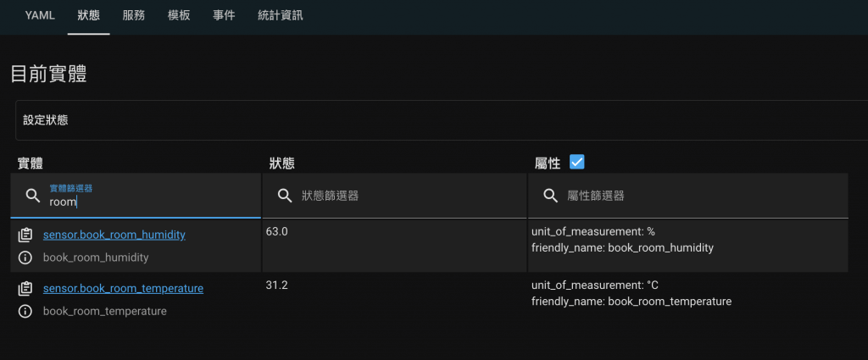Toggle the 屬性 attributes checkbox
868x360 pixels.
576,162
